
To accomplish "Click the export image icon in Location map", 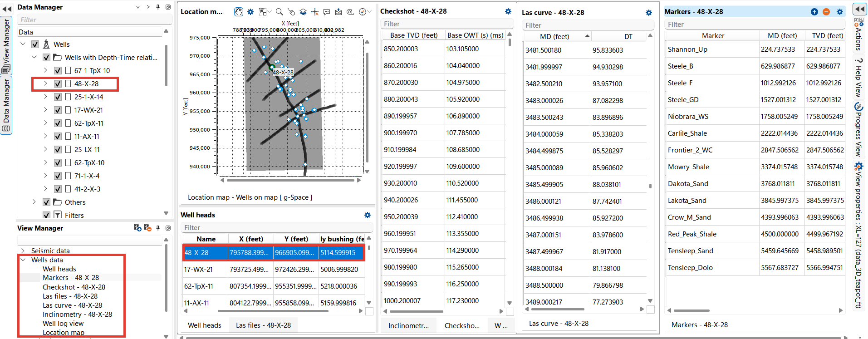I will pos(338,12).
